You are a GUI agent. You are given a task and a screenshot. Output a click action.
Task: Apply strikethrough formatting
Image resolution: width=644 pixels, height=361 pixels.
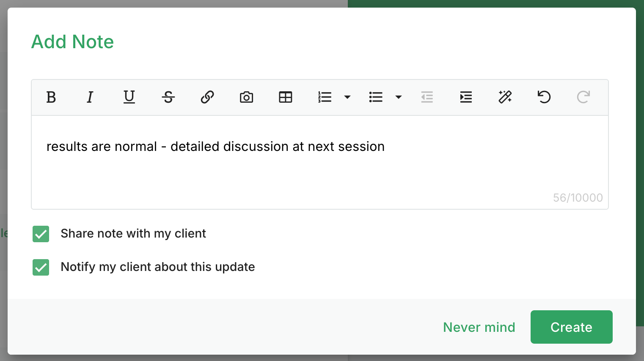pyautogui.click(x=168, y=97)
